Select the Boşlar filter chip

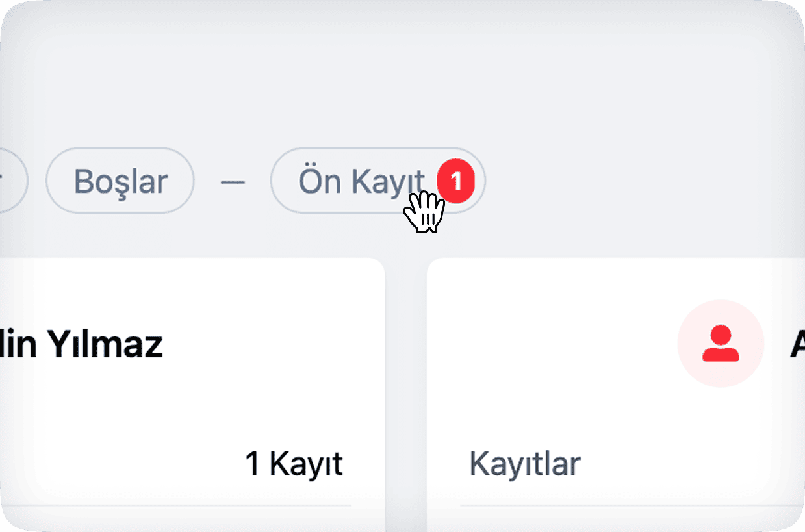pyautogui.click(x=120, y=181)
